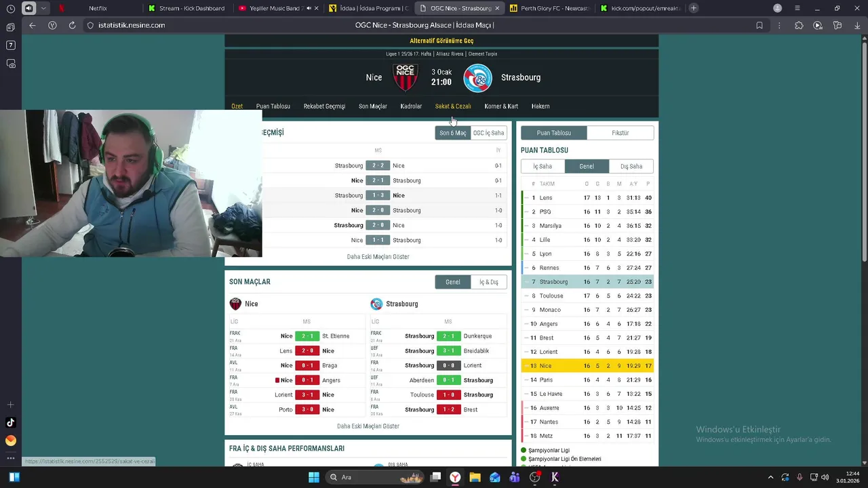Select Son 6 Maç toggle
868x488 pixels.
453,133
